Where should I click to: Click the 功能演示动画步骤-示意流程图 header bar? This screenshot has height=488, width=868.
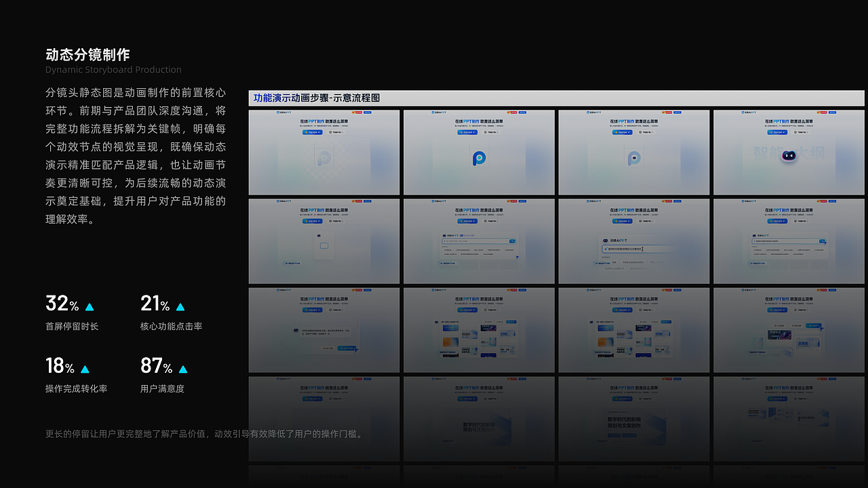[557, 98]
